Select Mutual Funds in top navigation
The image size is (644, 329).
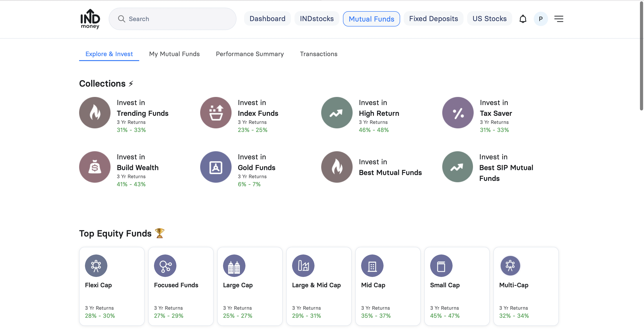coord(371,19)
